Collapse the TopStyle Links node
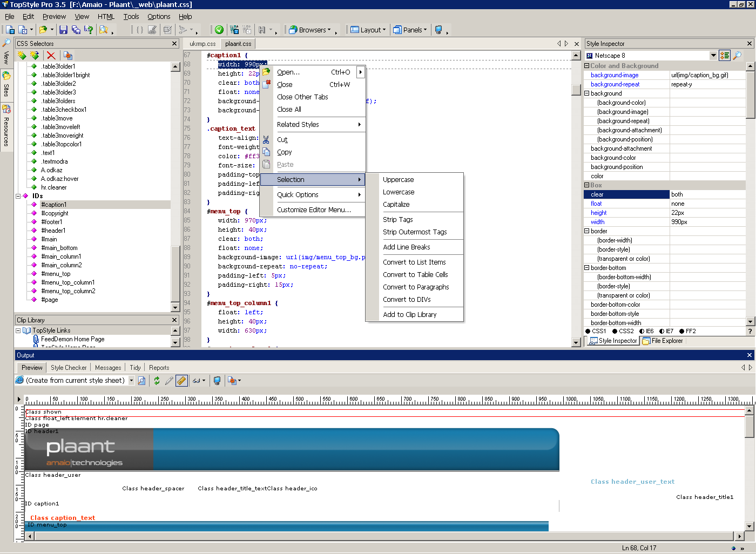 click(x=18, y=330)
